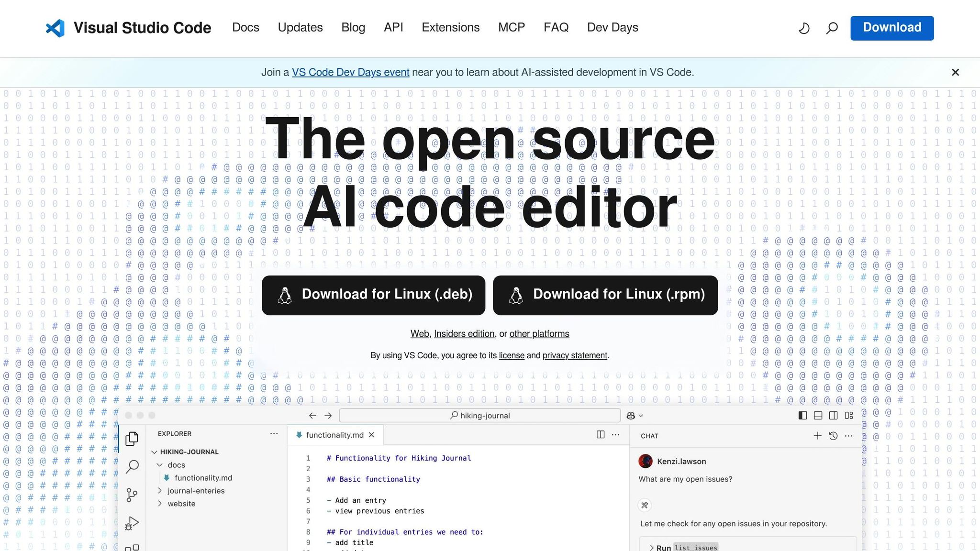980x551 pixels.
Task: Open the Extensions nav link
Action: tap(450, 27)
